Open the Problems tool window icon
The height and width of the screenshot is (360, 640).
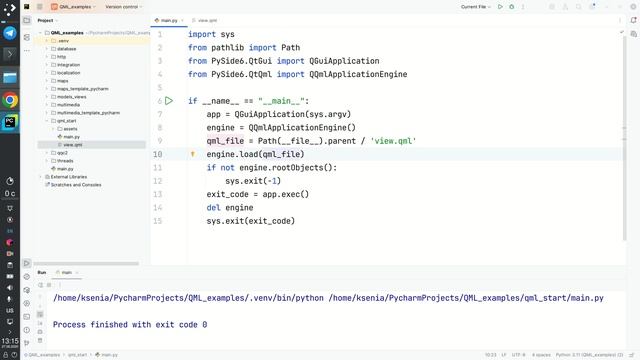coord(27,330)
